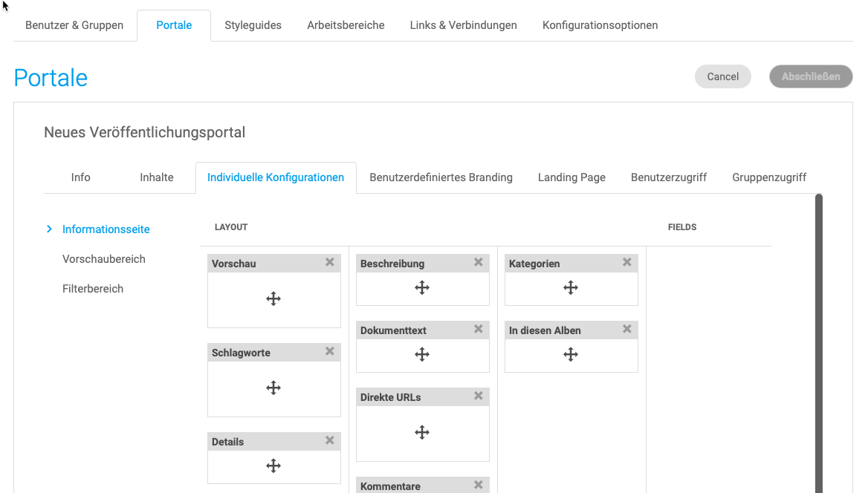The height and width of the screenshot is (493, 868).
Task: Select Vorschaubereich in the side list
Action: [104, 259]
